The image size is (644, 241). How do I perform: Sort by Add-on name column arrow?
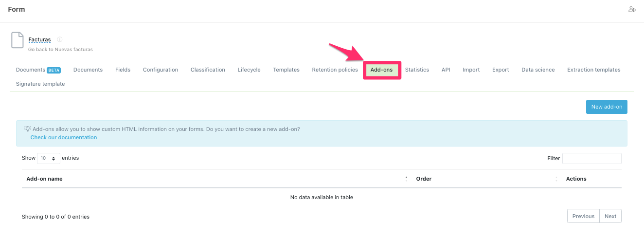coord(406,179)
